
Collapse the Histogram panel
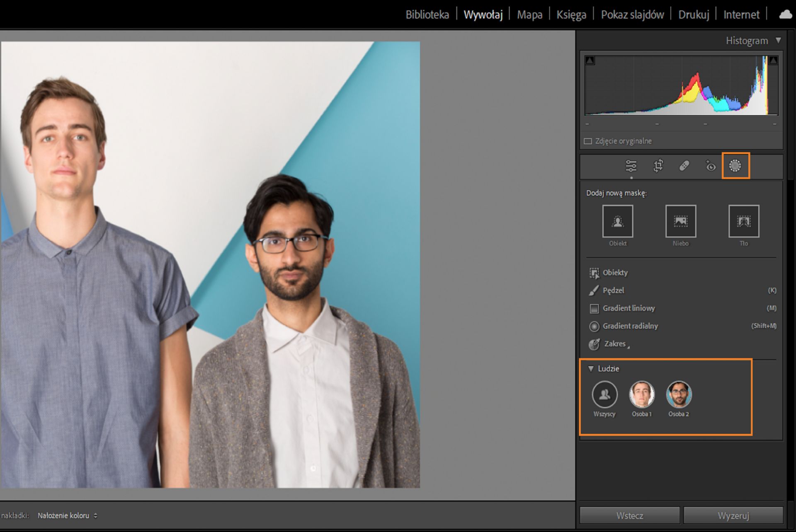(778, 41)
